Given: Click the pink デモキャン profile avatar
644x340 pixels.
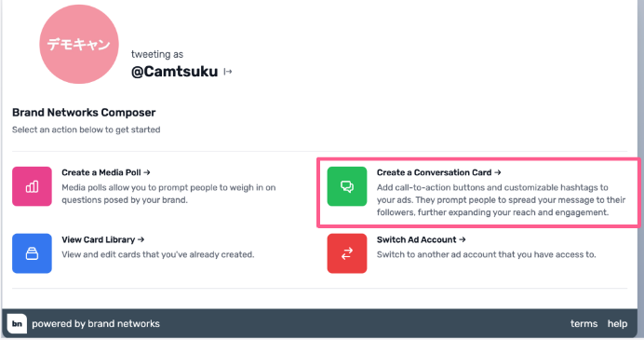Looking at the screenshot, I should (x=79, y=45).
